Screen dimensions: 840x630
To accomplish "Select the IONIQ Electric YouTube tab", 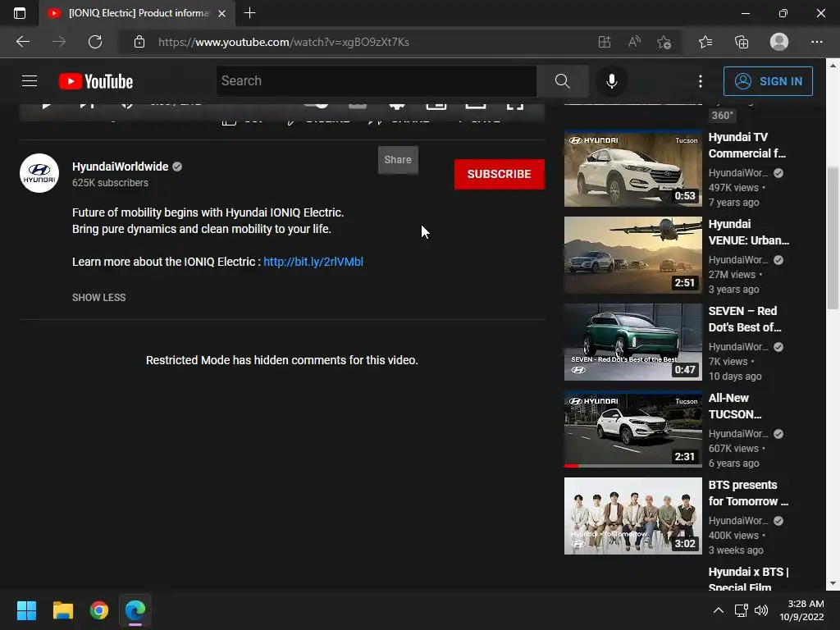I will coord(137,13).
